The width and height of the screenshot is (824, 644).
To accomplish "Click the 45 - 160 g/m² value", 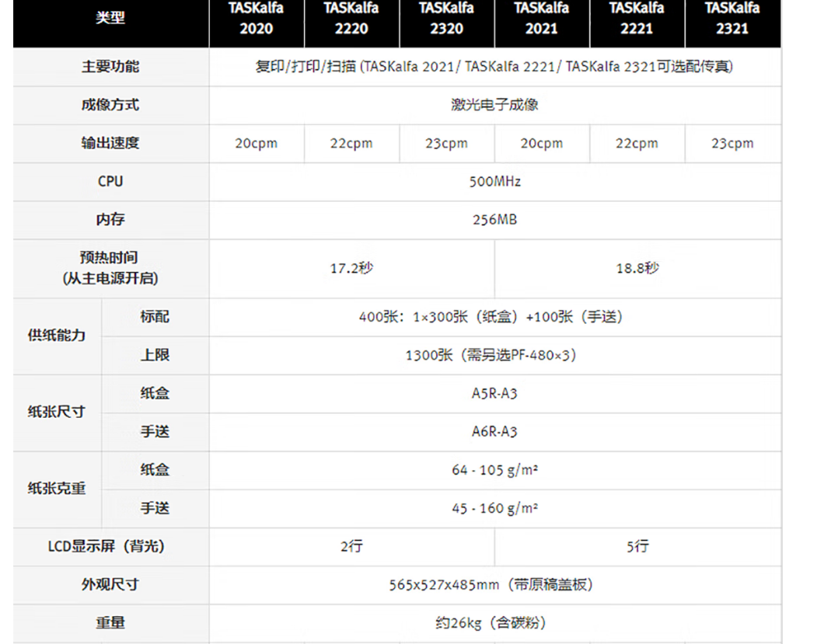I will (x=494, y=509).
